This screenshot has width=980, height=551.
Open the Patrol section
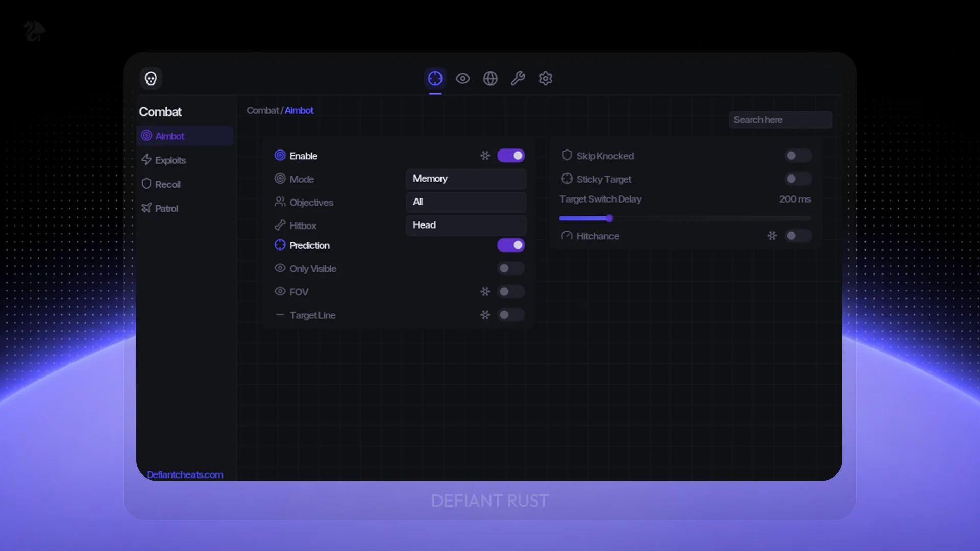click(x=185, y=208)
